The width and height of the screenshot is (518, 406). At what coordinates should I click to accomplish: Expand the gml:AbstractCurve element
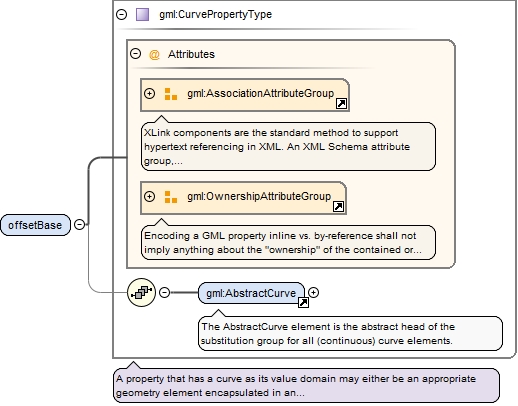pyautogui.click(x=313, y=292)
